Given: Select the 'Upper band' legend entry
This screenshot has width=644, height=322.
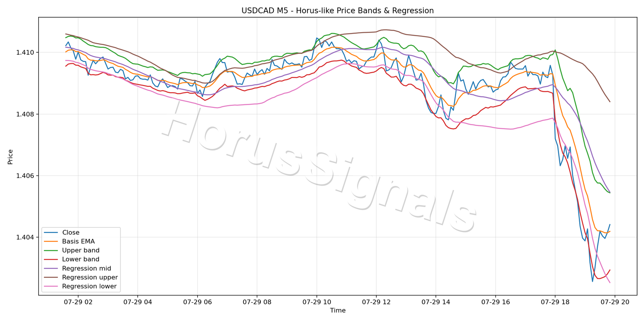Looking at the screenshot, I should point(72,250).
